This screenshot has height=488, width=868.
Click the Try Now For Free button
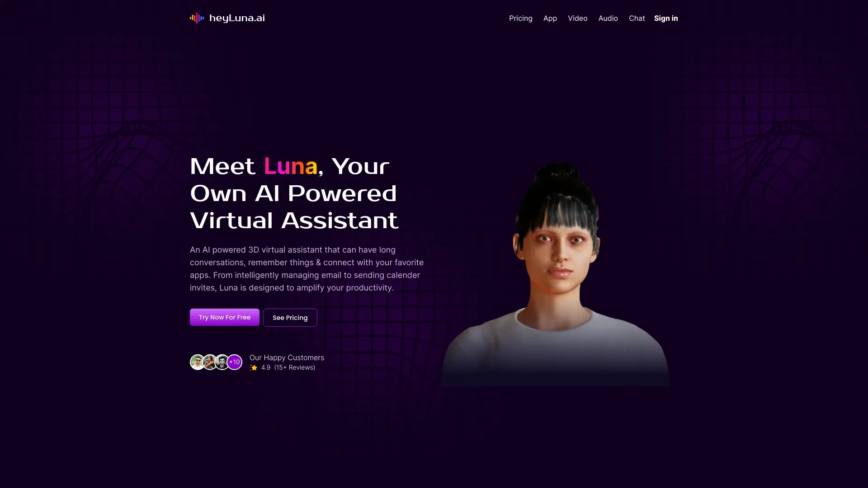225,317
